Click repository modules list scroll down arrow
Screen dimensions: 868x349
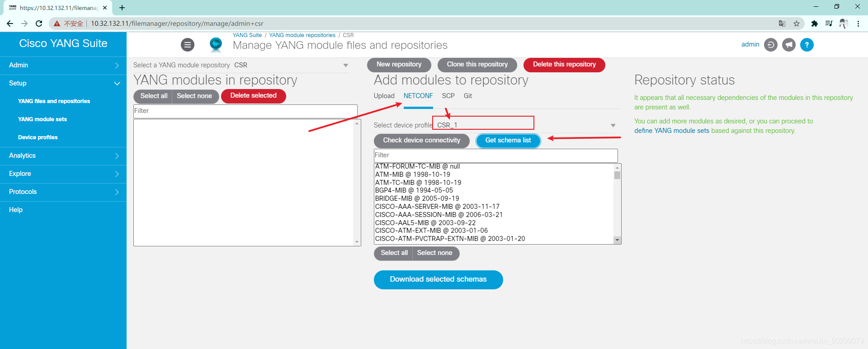357,242
